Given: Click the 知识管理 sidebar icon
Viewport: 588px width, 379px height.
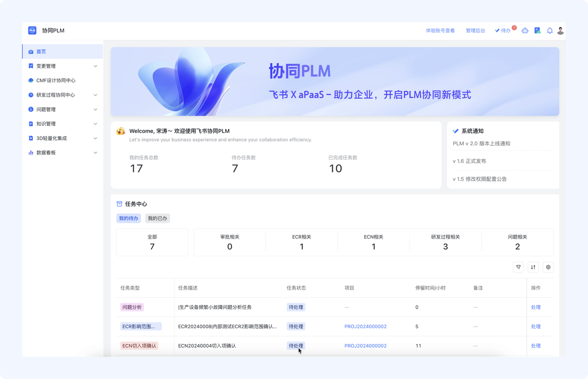Looking at the screenshot, I should [31, 124].
